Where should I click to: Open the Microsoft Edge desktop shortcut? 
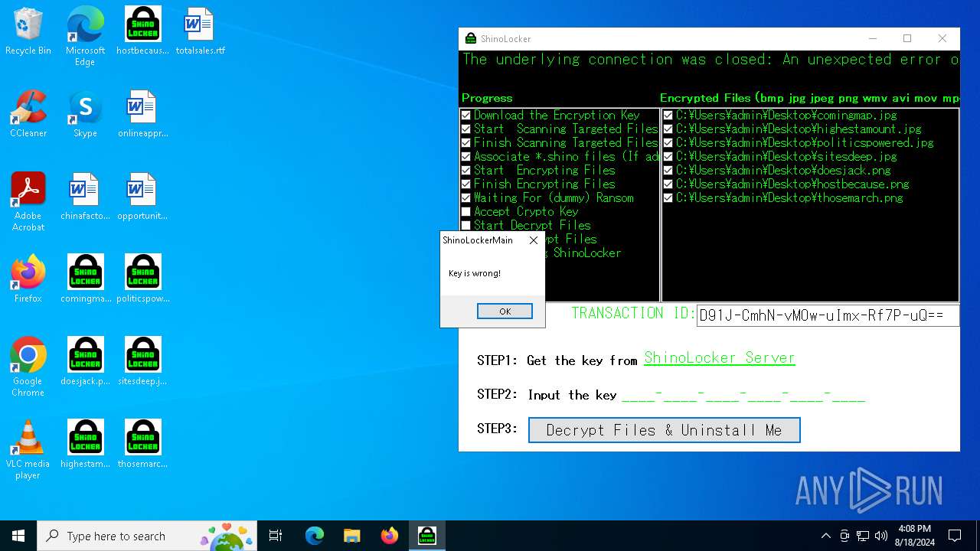pyautogui.click(x=85, y=36)
